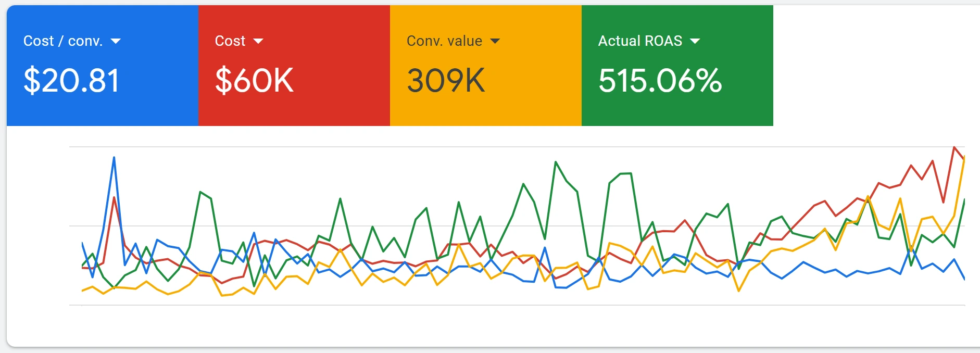Select the 'Actual ROAS' label text
The image size is (980, 353).
tap(640, 41)
